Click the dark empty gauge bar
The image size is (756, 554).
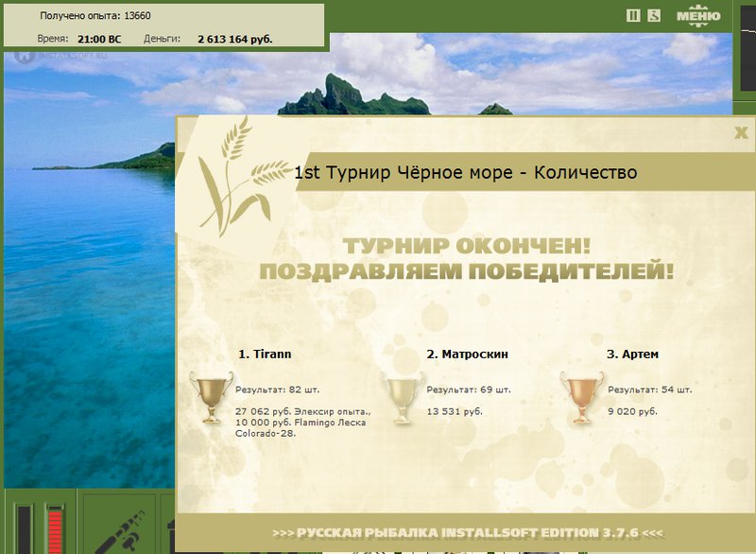click(x=23, y=528)
